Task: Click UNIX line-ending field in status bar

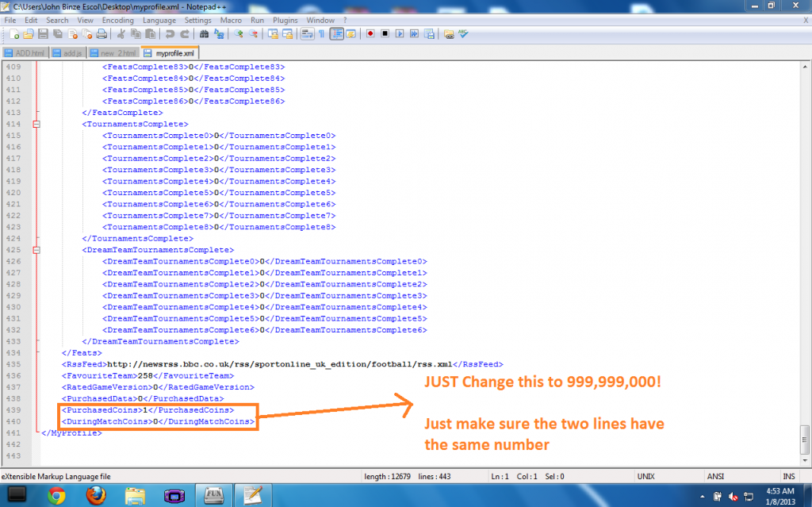Action: [645, 476]
